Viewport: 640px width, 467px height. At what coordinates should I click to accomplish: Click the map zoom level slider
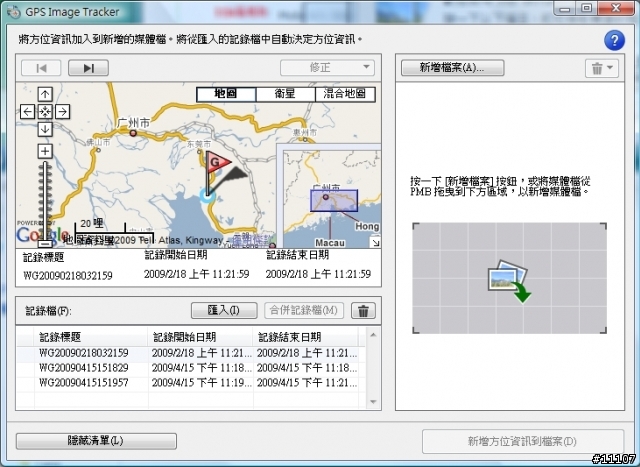click(x=45, y=200)
